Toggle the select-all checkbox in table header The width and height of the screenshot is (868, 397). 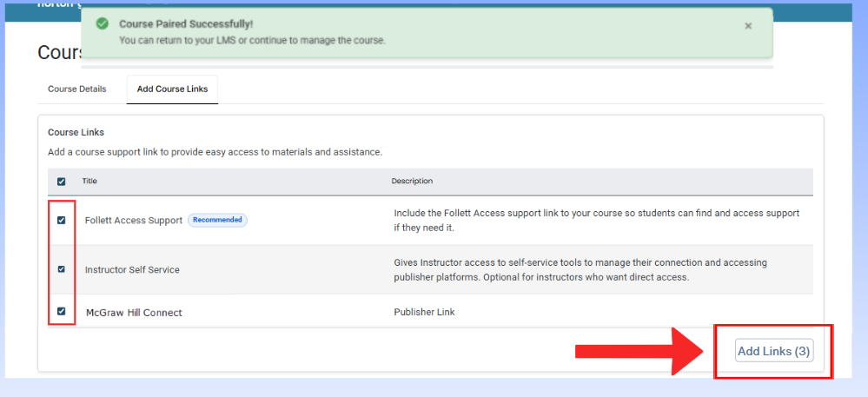(x=61, y=181)
